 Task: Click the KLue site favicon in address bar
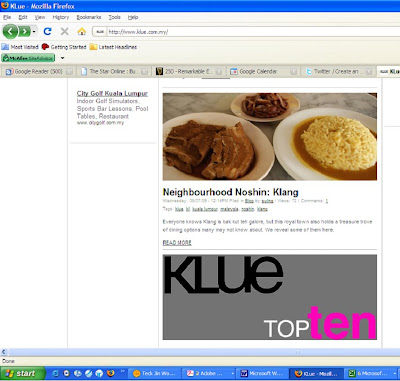click(x=100, y=32)
